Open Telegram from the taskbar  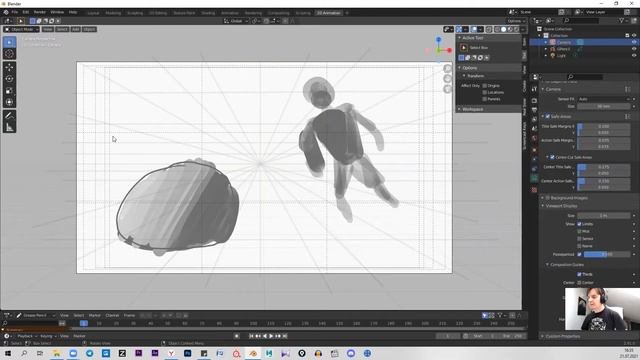pyautogui.click(x=89, y=353)
